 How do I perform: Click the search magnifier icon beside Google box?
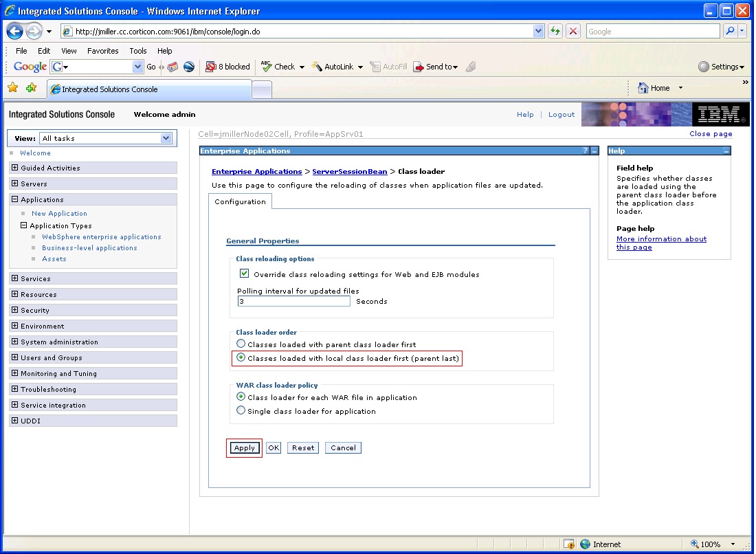(x=730, y=32)
